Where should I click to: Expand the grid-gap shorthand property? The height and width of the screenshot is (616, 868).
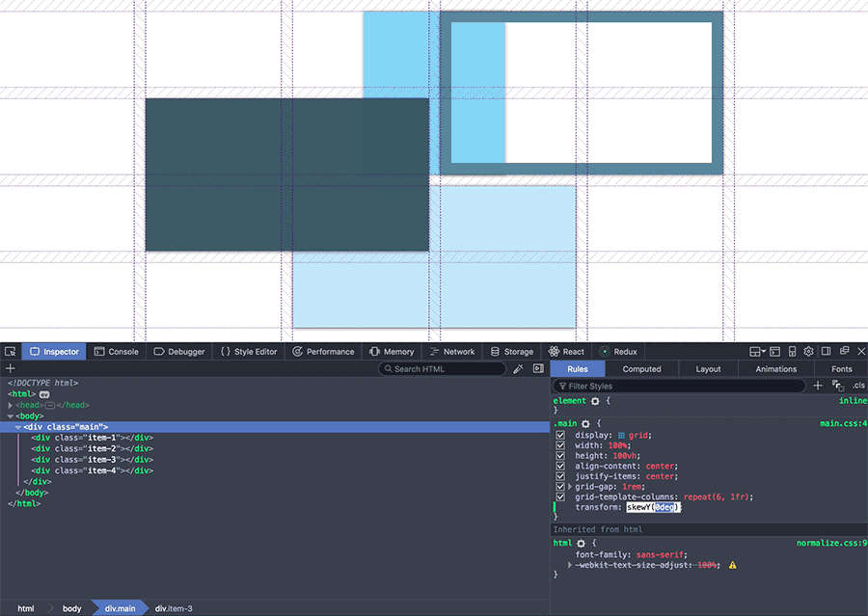tap(570, 487)
